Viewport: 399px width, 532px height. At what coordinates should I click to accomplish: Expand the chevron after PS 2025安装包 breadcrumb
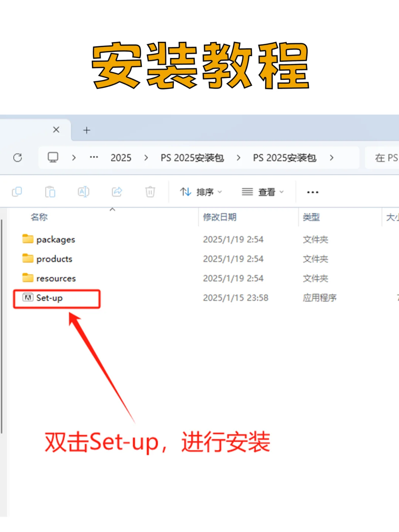[x=332, y=157]
